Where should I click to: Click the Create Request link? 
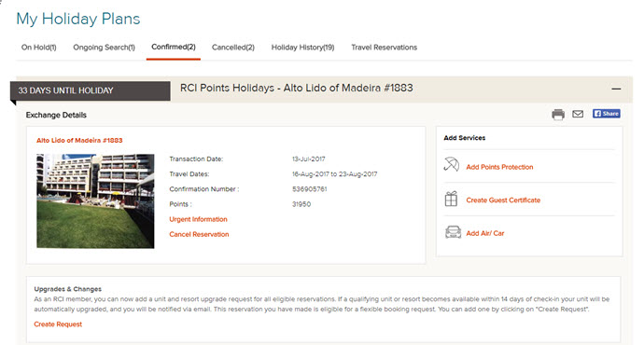(58, 324)
